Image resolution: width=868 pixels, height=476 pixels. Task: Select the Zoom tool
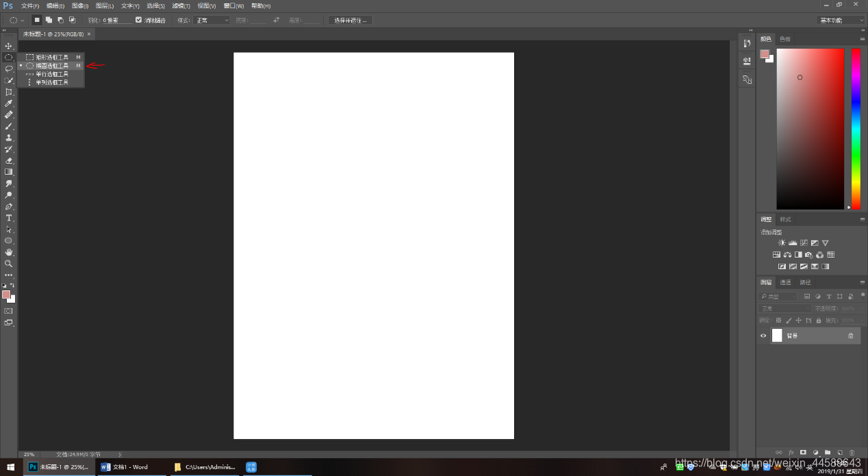[x=9, y=264]
